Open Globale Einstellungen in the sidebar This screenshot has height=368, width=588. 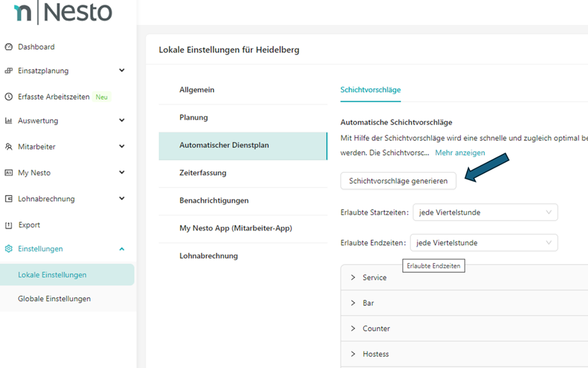(54, 298)
